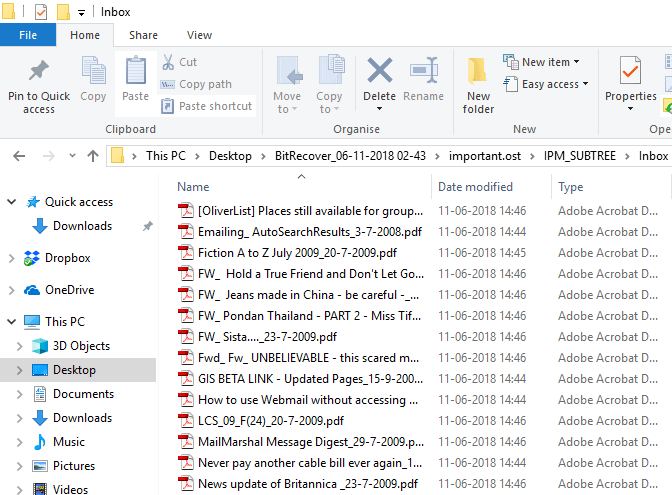
Task: Click Desktop in address breadcrumb
Action: (230, 156)
